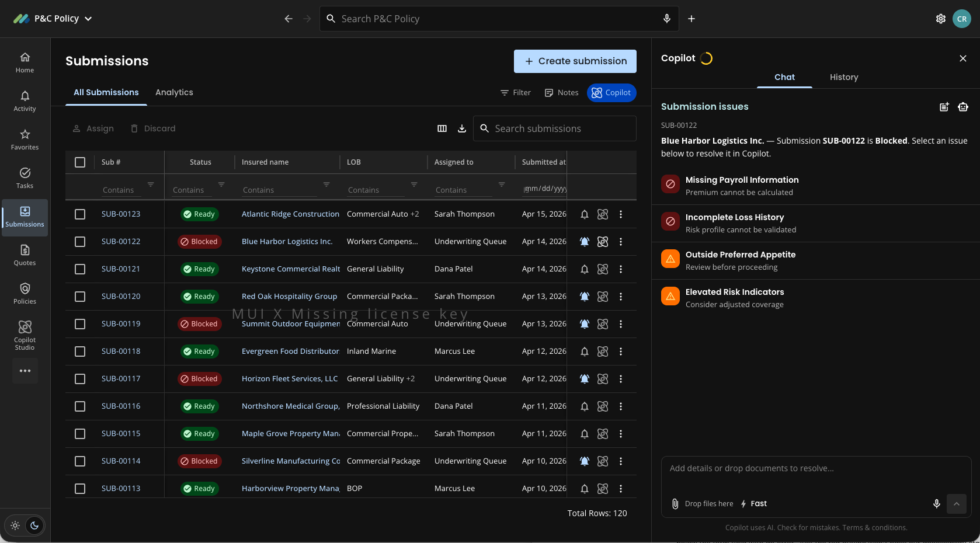Check the box for SUB-00120
Viewport: 980px width, 543px height.
(80, 297)
